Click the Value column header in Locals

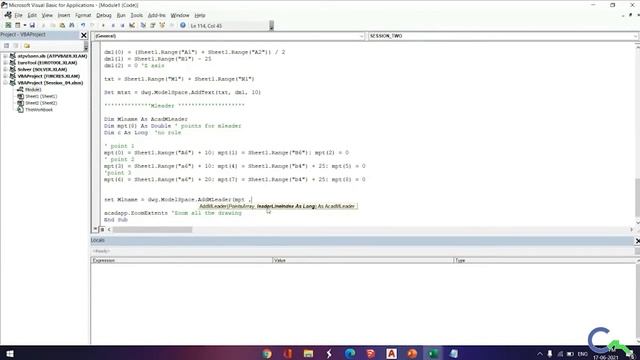tap(363, 260)
